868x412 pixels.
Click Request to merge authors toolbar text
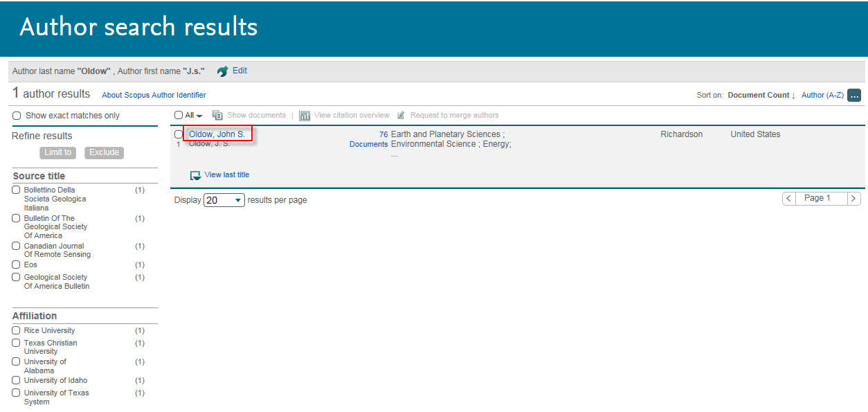[455, 115]
